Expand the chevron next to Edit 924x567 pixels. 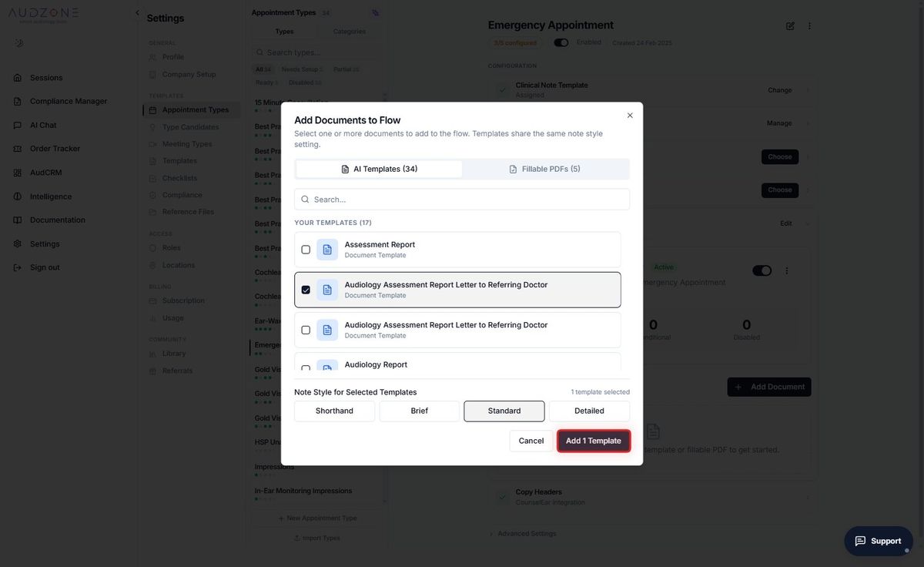(x=808, y=223)
